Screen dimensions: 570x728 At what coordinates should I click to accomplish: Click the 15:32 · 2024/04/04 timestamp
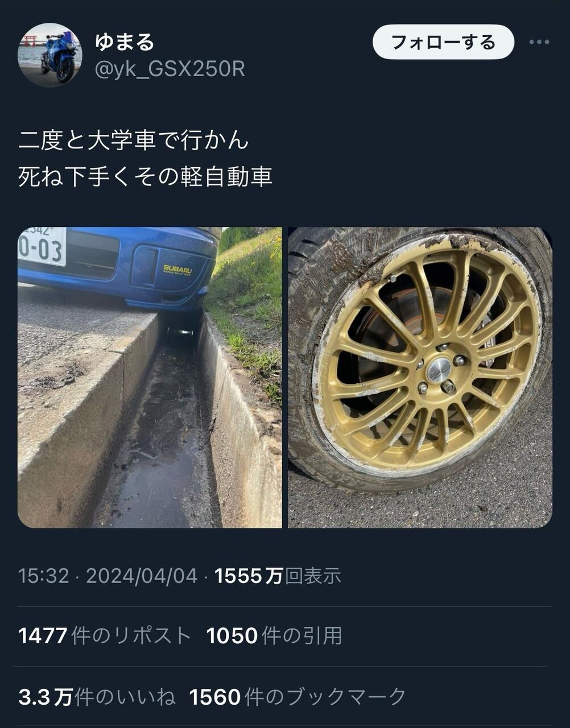tap(108, 576)
